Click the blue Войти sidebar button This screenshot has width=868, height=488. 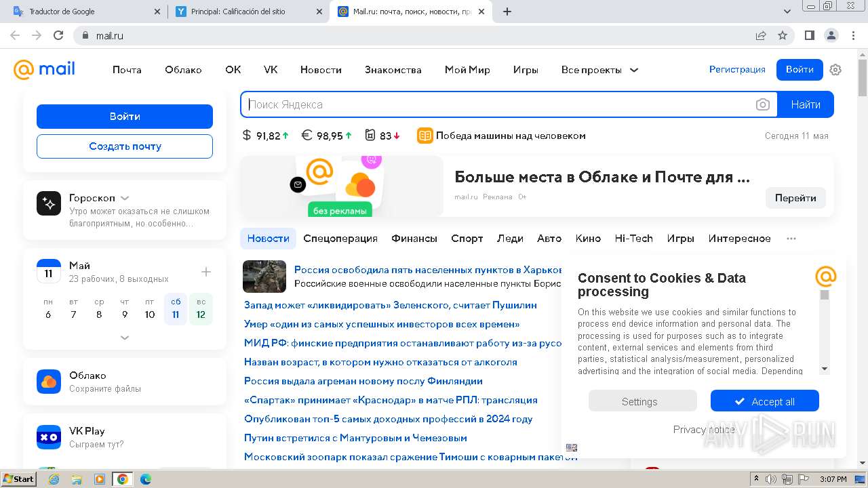point(125,117)
